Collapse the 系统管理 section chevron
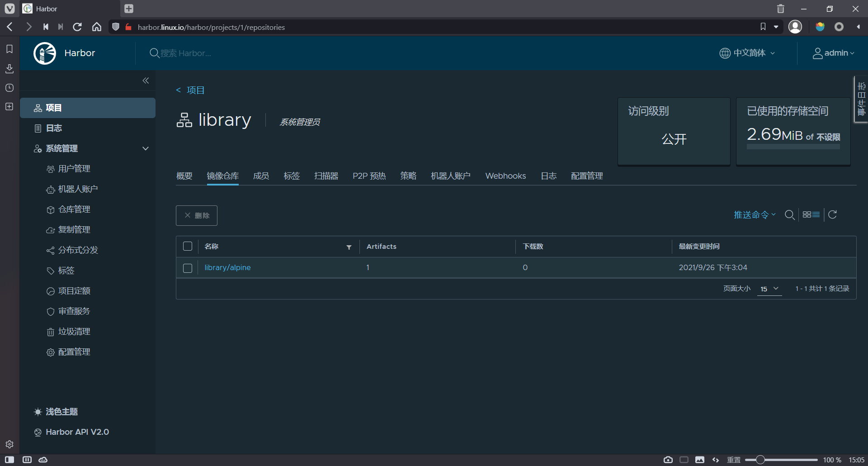Viewport: 868px width, 466px height. (146, 148)
